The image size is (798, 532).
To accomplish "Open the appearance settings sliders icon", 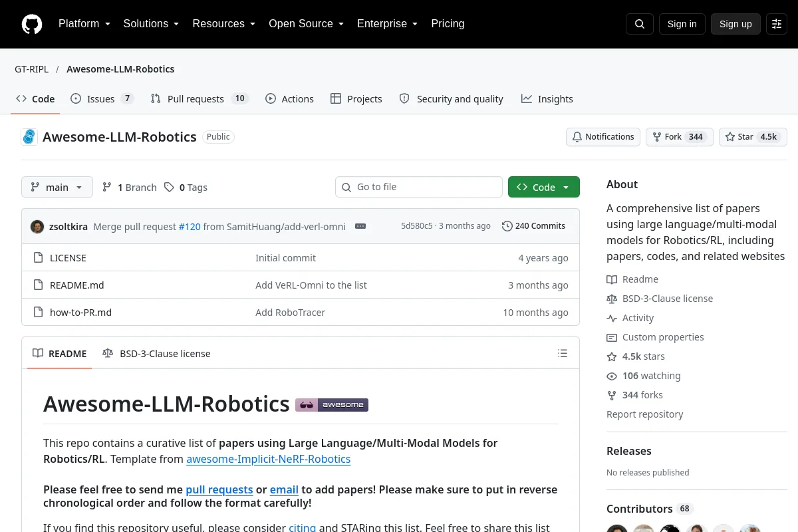I will (777, 24).
